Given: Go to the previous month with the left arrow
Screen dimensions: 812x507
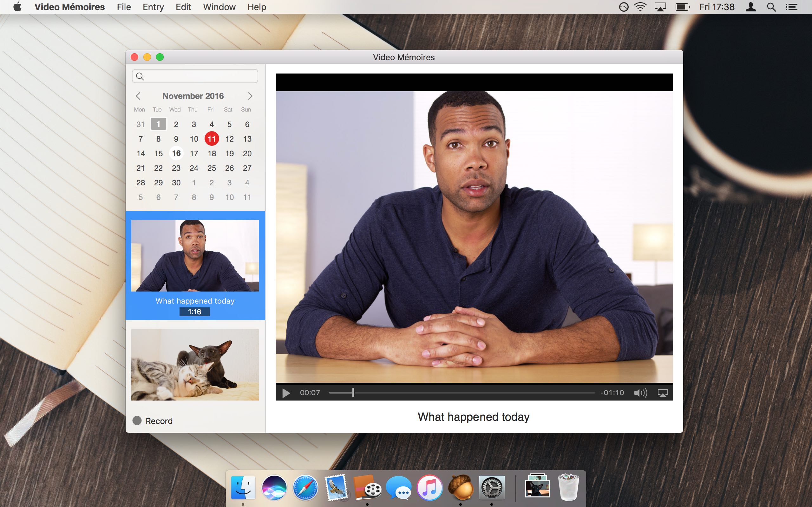Looking at the screenshot, I should 139,96.
